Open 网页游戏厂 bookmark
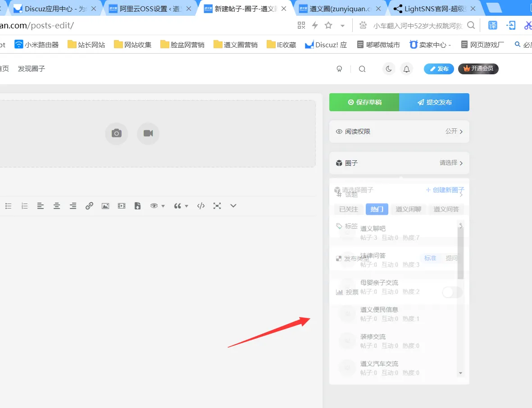The image size is (532, 408). click(x=482, y=45)
